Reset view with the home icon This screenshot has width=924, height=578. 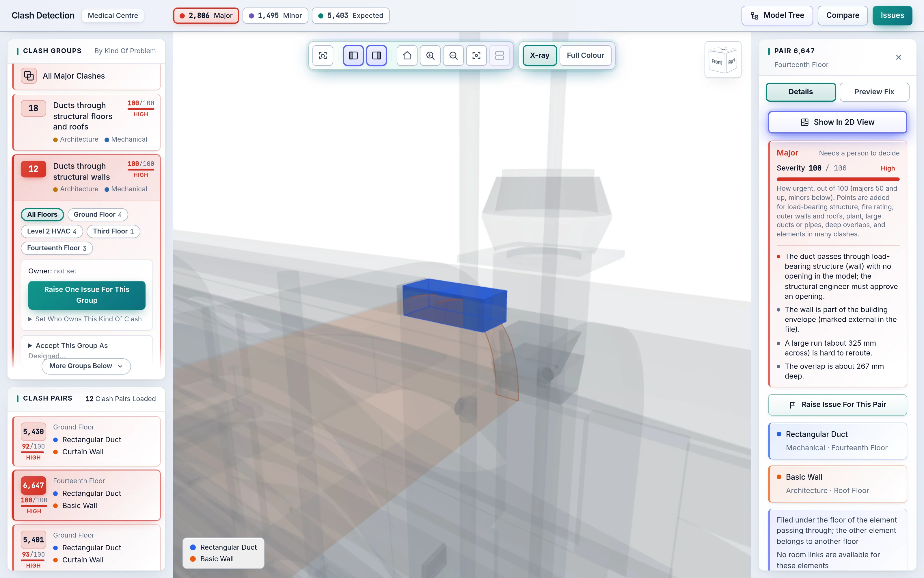(407, 55)
